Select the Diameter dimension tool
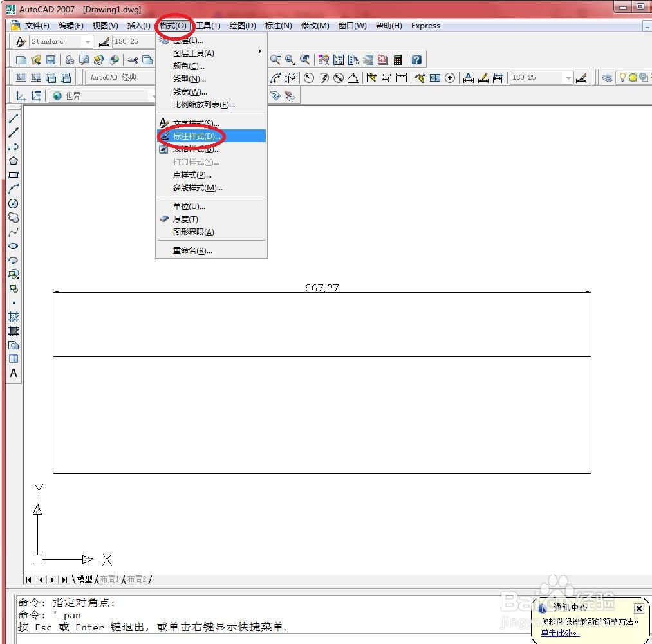This screenshot has width=652, height=644. click(x=339, y=78)
